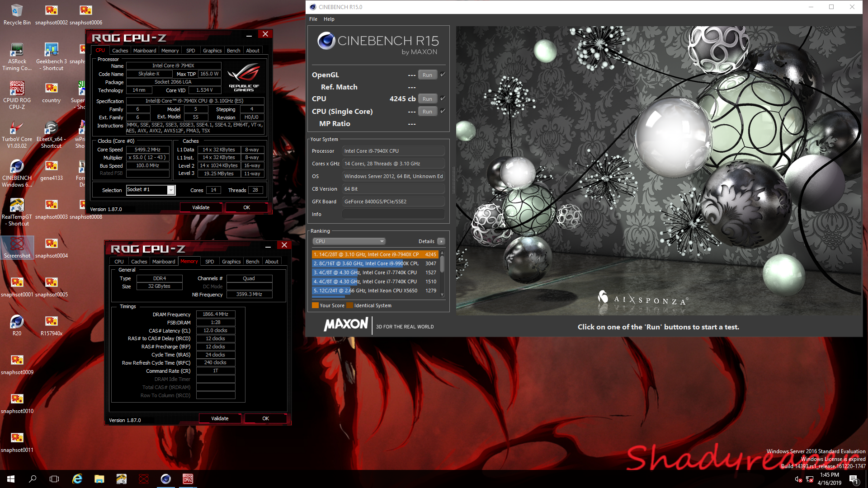Select the Screenshot desktop icon
This screenshot has width=868, height=488.
point(17,248)
